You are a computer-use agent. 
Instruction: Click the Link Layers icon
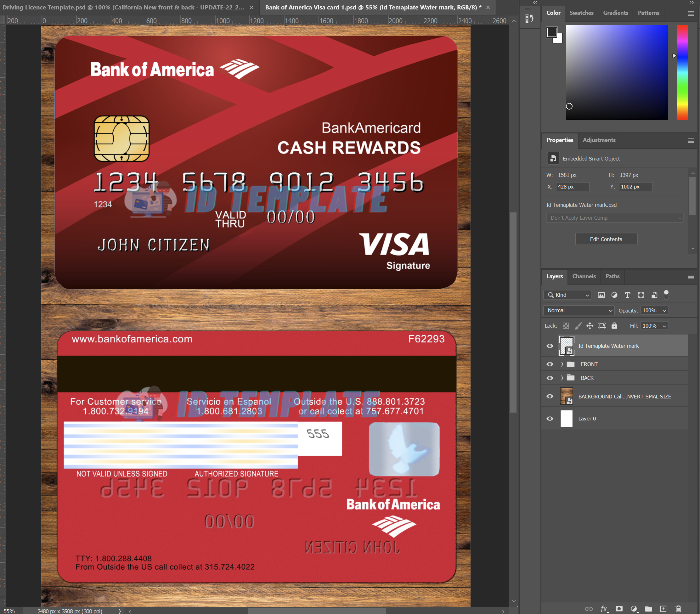tap(589, 609)
